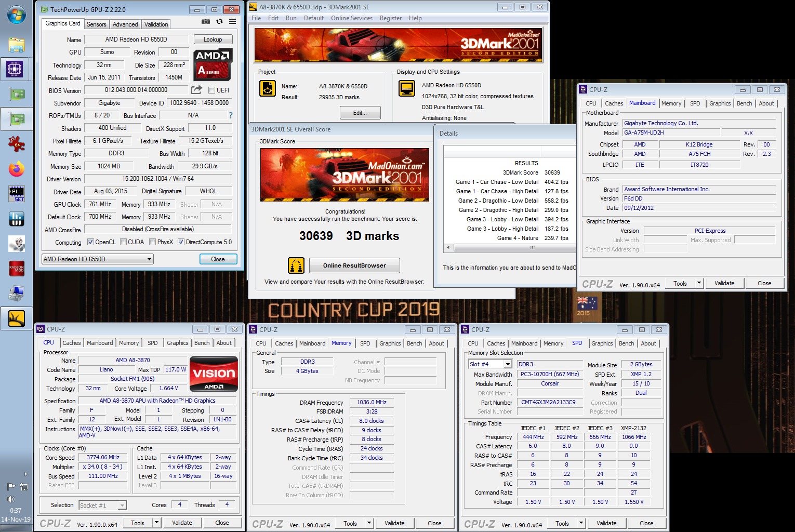Open the networked computer taskbar icon

[x=16, y=294]
